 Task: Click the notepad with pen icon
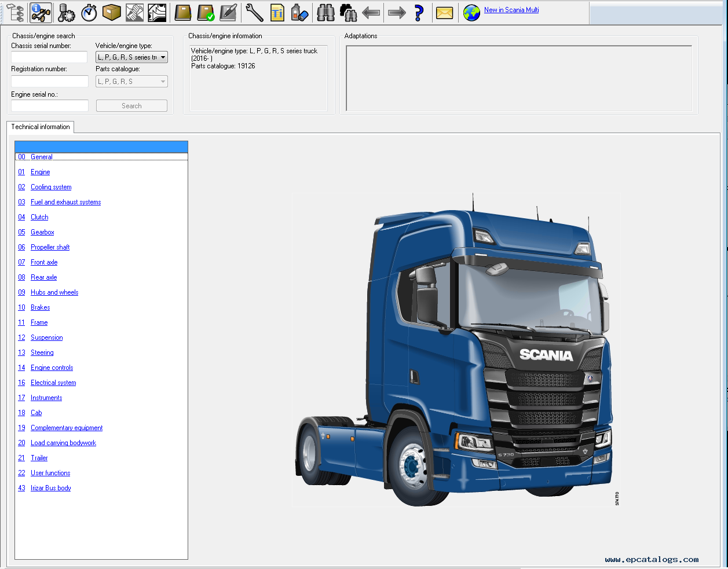228,12
